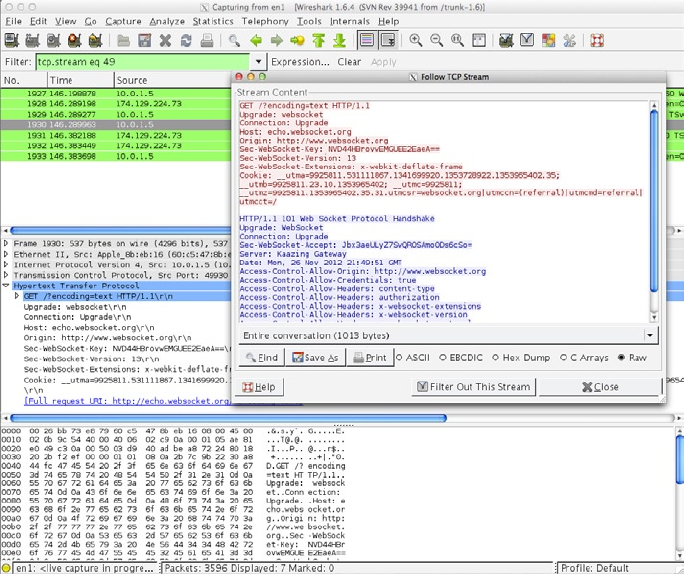
Task: Go back with the green left arrow
Action: [x=256, y=41]
